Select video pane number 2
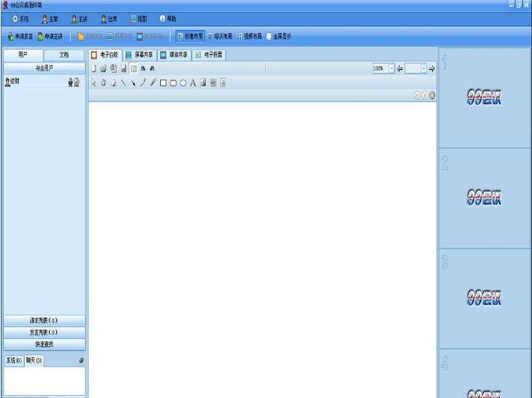532x398 pixels. pos(484,198)
